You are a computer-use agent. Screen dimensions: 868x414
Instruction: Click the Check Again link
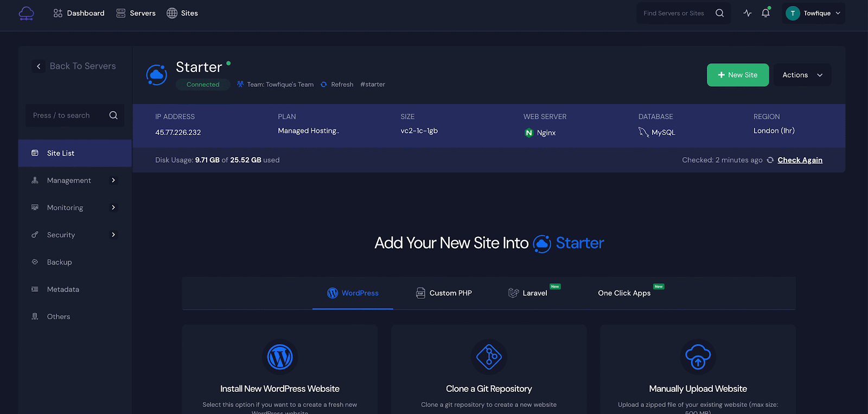click(800, 160)
